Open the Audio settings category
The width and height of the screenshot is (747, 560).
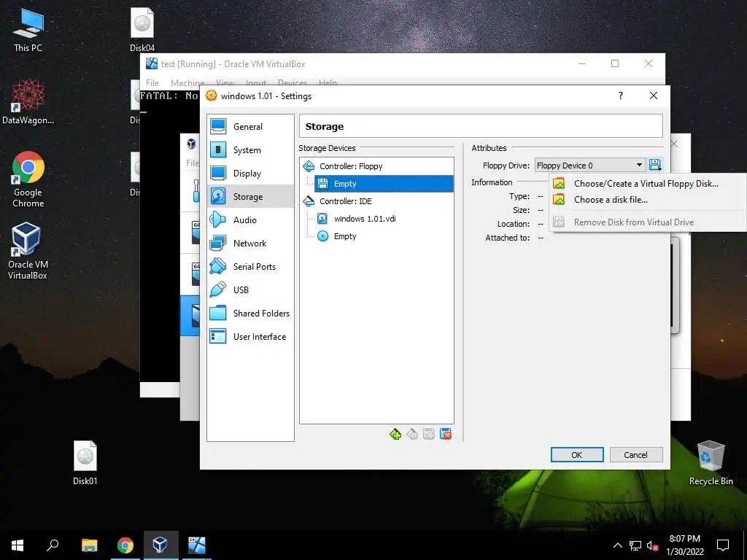[x=250, y=220]
